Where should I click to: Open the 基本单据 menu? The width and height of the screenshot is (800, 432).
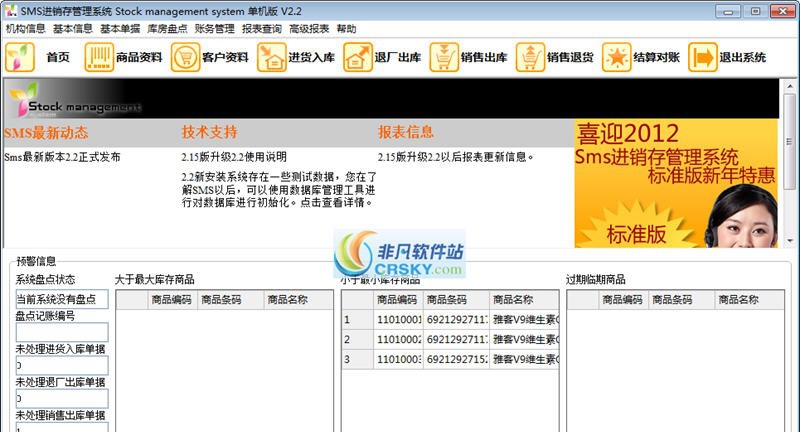[120, 29]
